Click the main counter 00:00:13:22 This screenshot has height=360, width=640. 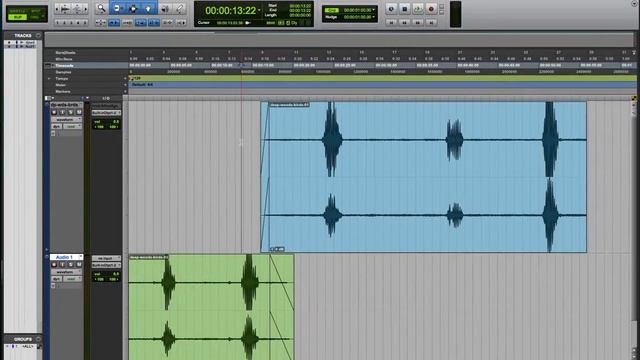[x=231, y=11]
